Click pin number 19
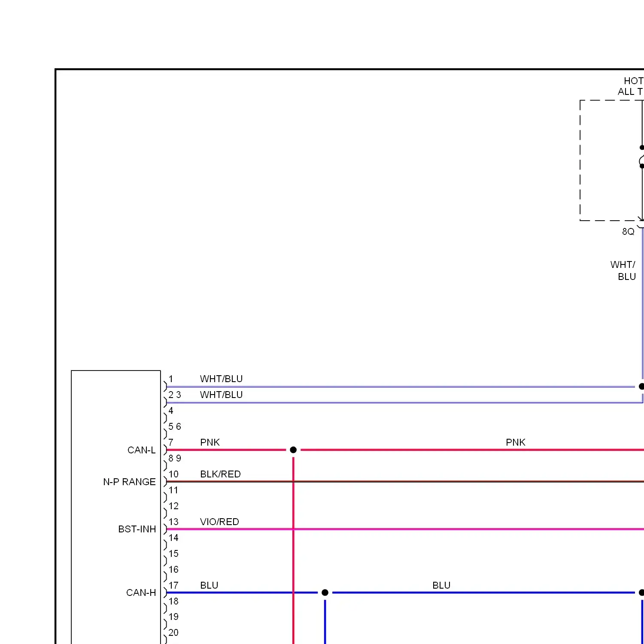Image resolution: width=644 pixels, height=644 pixels. pyautogui.click(x=173, y=617)
